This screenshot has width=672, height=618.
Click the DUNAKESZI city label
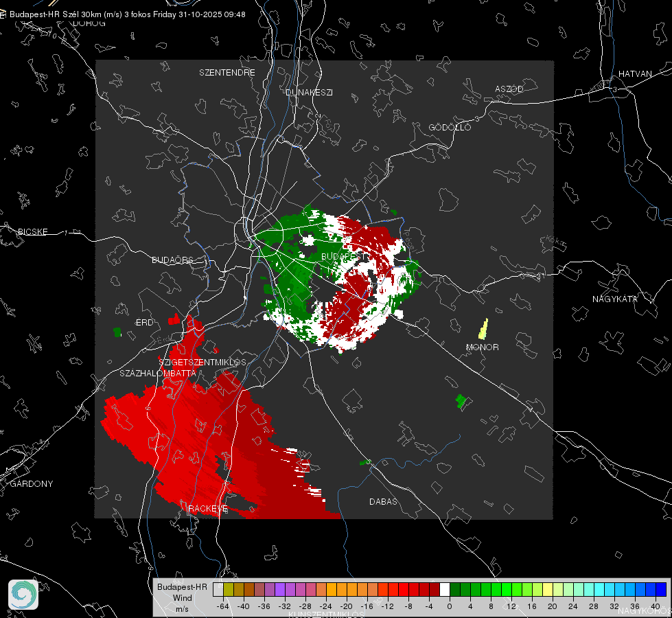point(309,92)
